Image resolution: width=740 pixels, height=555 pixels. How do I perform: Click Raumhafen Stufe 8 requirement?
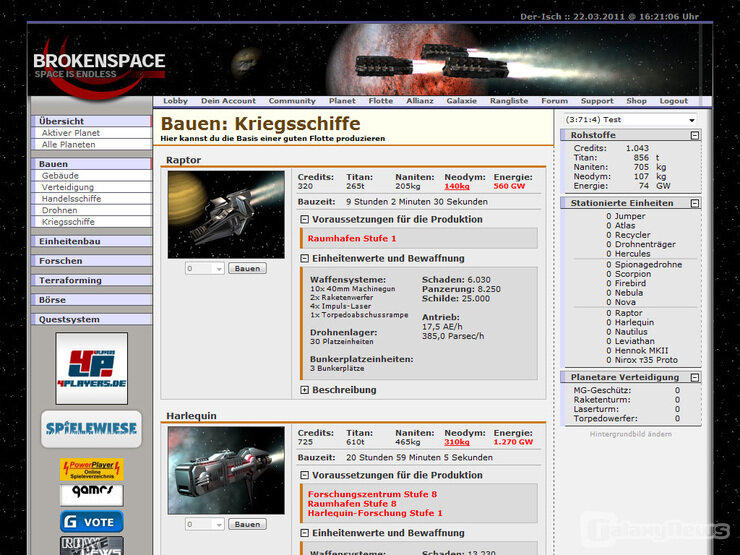(352, 504)
